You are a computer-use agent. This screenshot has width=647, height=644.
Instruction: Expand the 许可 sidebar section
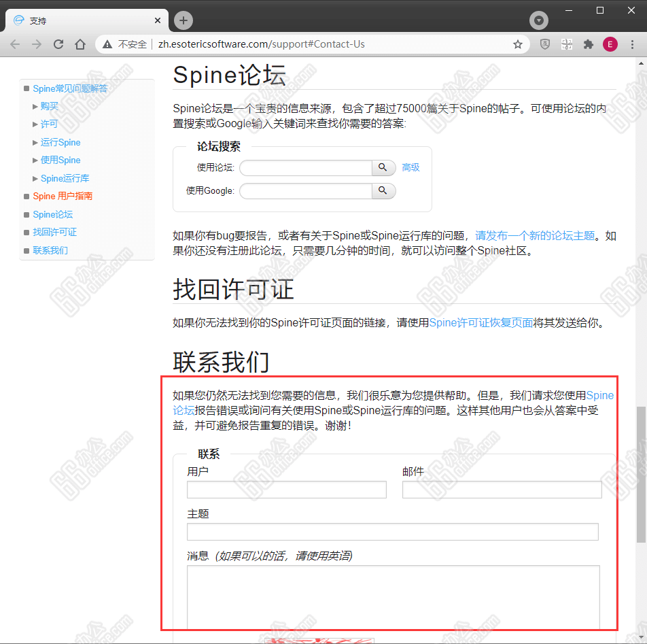coord(35,124)
